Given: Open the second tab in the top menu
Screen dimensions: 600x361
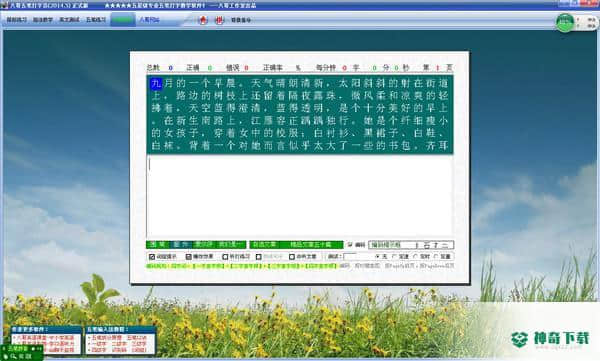Looking at the screenshot, I should [43, 20].
